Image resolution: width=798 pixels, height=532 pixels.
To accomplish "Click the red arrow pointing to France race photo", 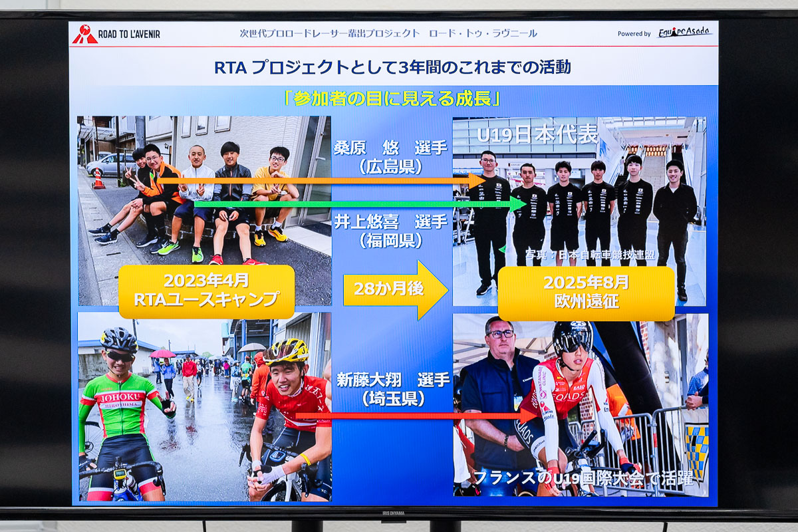I will (x=412, y=416).
